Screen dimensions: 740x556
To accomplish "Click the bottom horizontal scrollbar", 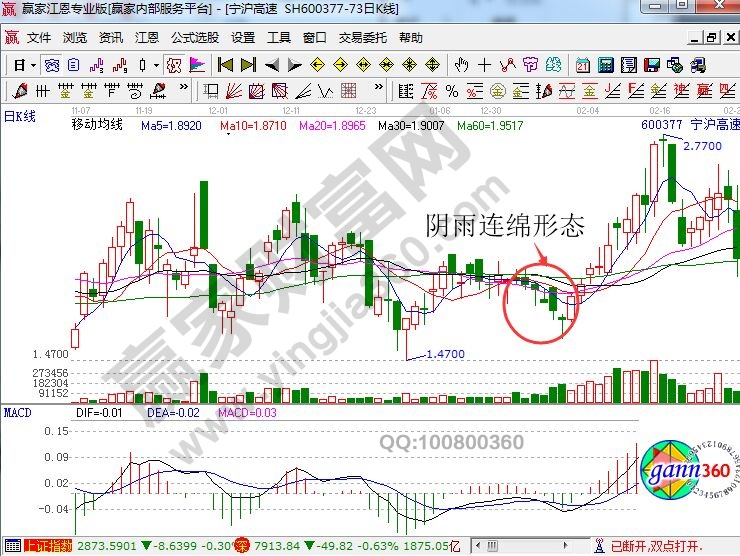I will pyautogui.click(x=530, y=547).
